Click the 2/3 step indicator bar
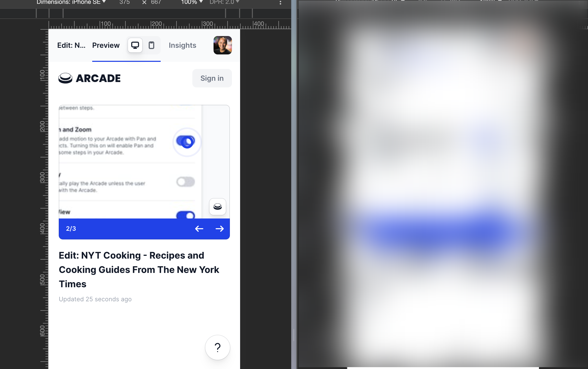This screenshot has width=588, height=369. coord(144,229)
